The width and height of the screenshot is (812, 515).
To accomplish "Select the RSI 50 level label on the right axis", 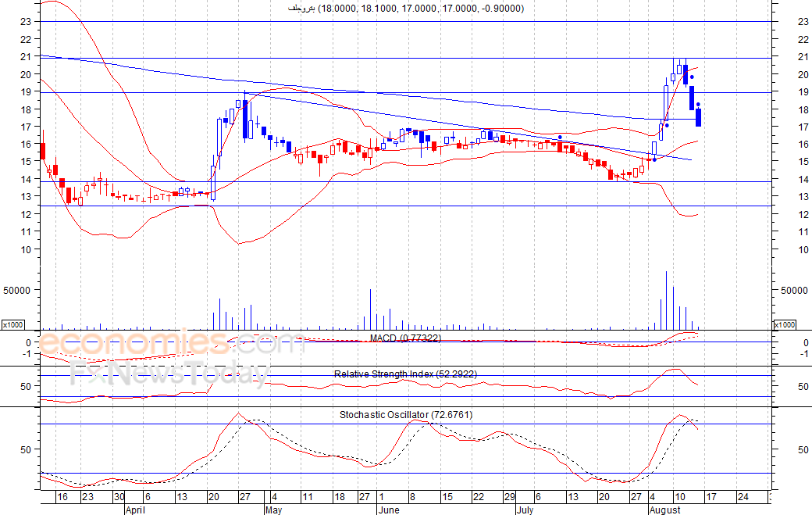I will pyautogui.click(x=803, y=387).
